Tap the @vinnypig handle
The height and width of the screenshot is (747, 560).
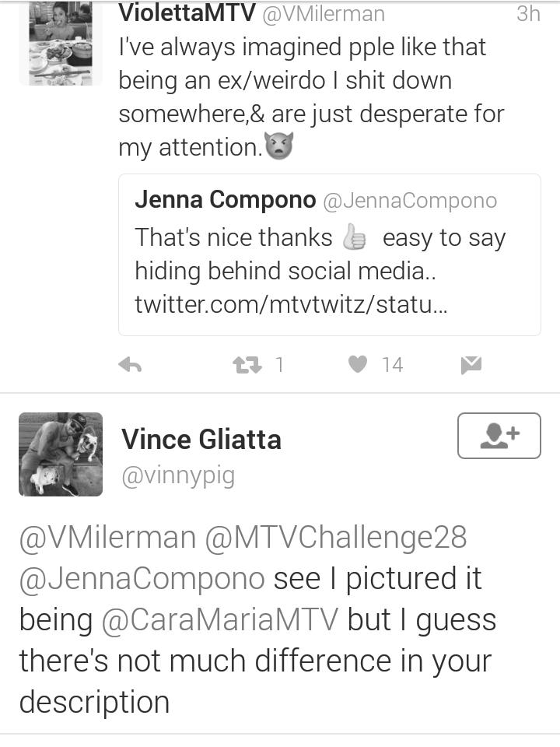click(x=179, y=476)
